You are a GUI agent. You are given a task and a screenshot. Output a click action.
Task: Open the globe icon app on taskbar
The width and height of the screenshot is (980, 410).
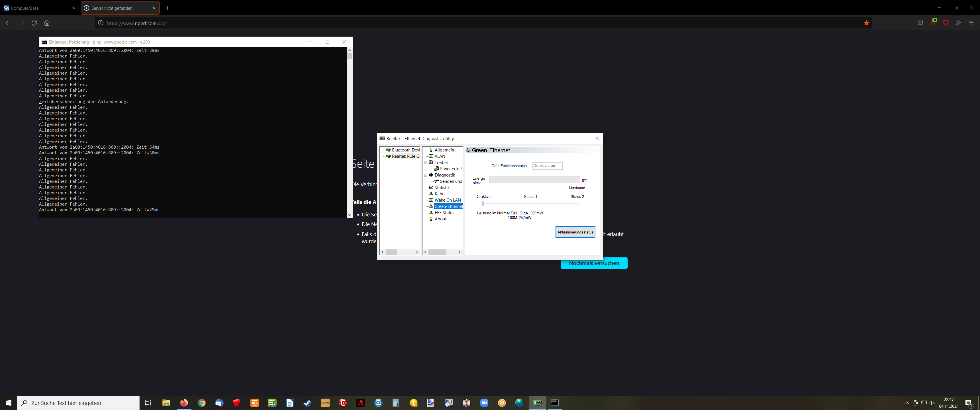(519, 403)
